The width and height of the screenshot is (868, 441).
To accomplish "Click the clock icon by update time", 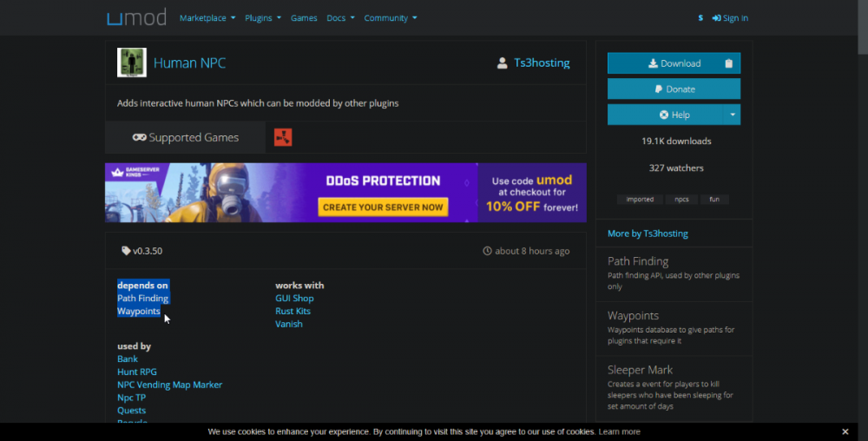I will (x=487, y=251).
